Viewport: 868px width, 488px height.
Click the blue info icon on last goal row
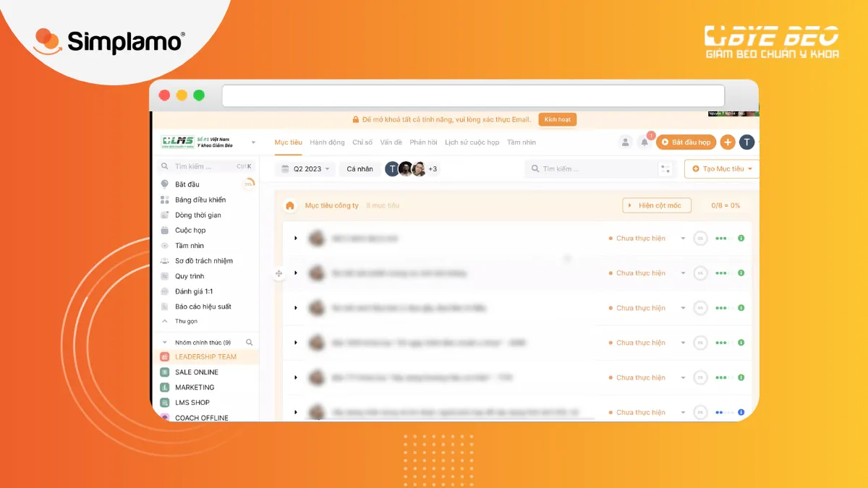[x=741, y=412]
